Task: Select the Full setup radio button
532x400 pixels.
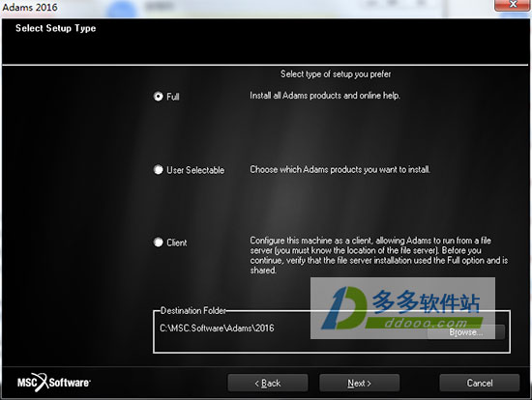Action: pos(158,97)
